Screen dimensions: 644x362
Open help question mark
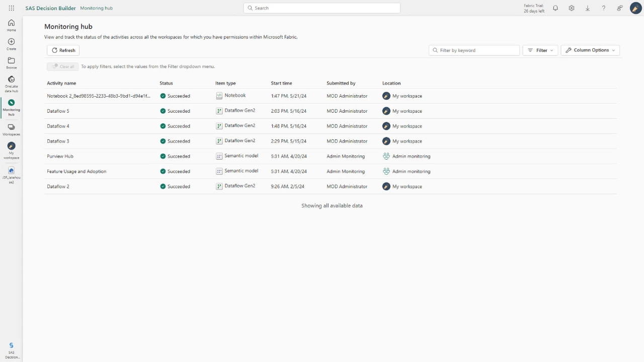point(604,8)
